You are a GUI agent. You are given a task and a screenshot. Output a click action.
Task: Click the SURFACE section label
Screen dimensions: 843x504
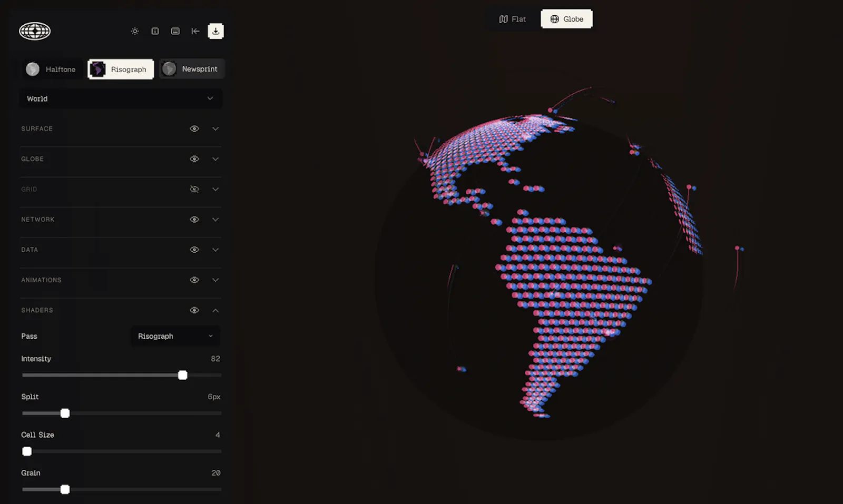click(x=37, y=129)
